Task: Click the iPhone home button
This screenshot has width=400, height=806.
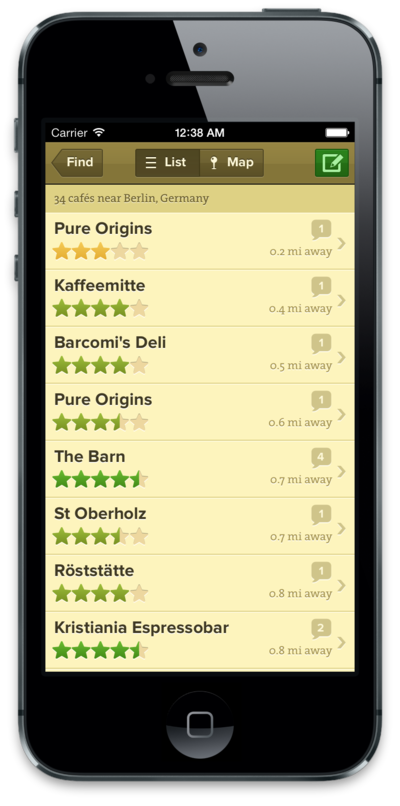Action: pyautogui.click(x=199, y=725)
